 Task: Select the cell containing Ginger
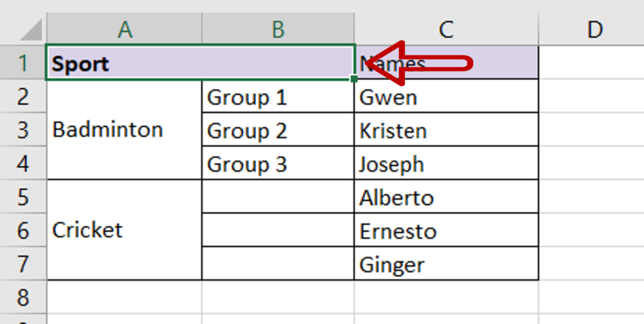[446, 264]
